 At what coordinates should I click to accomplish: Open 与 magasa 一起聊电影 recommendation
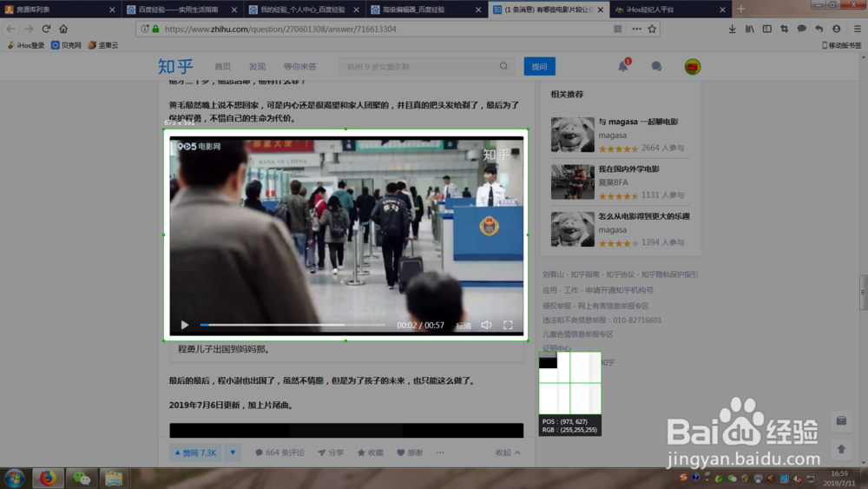click(x=638, y=122)
